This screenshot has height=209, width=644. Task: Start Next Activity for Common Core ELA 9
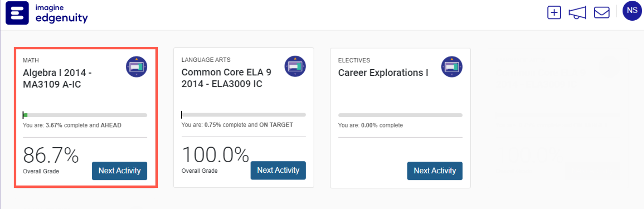(278, 170)
